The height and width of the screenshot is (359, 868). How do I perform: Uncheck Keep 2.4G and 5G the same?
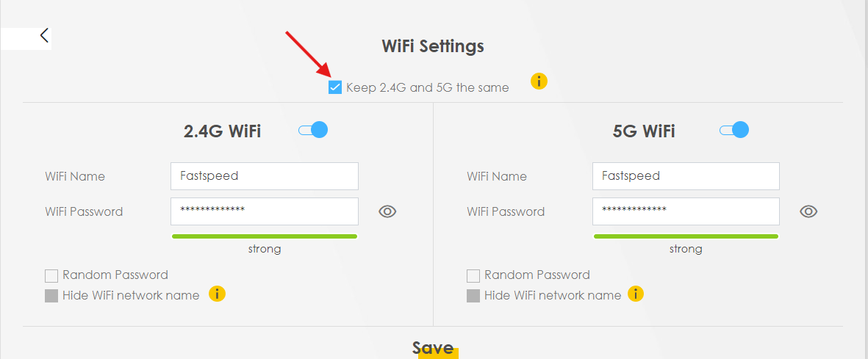click(x=336, y=88)
